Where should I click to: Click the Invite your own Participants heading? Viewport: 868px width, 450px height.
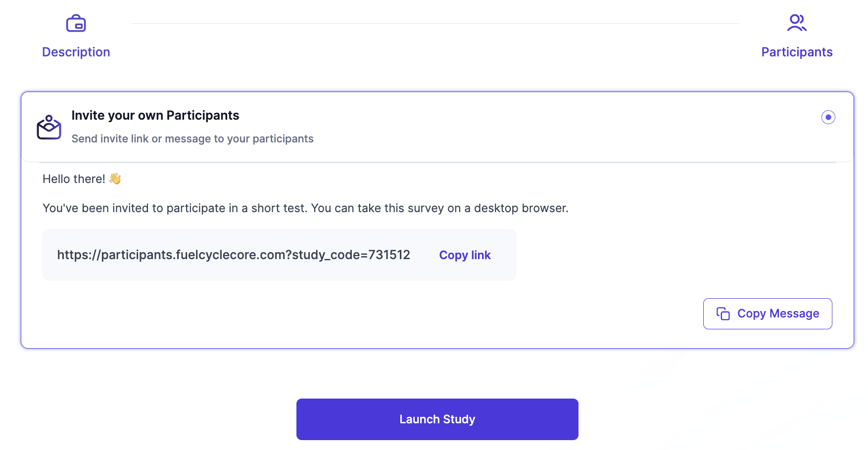pyautogui.click(x=155, y=115)
